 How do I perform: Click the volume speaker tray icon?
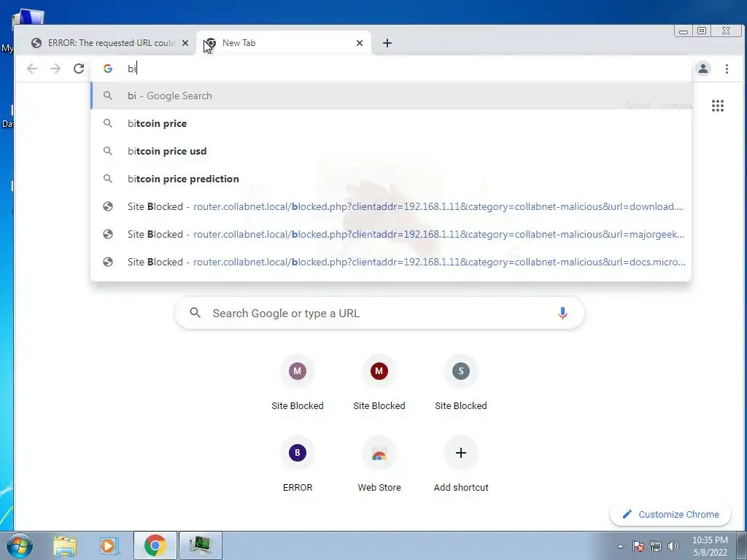(x=673, y=546)
